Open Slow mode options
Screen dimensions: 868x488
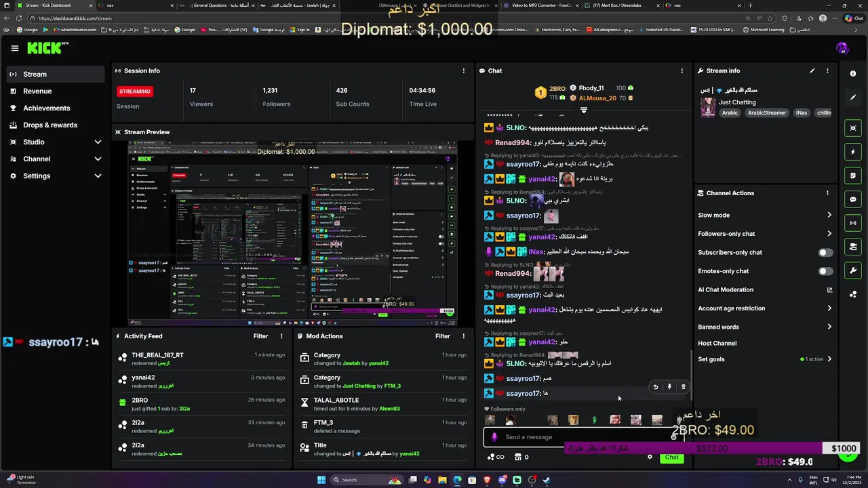coord(765,215)
